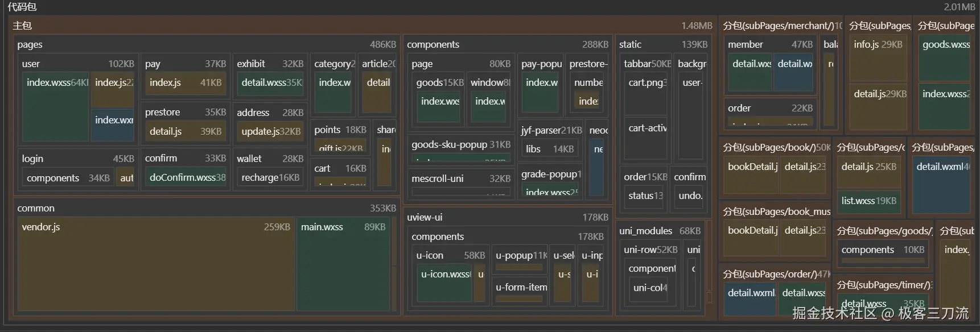Select index.js 41KB block under pay
The height and width of the screenshot is (332, 980).
(x=185, y=83)
